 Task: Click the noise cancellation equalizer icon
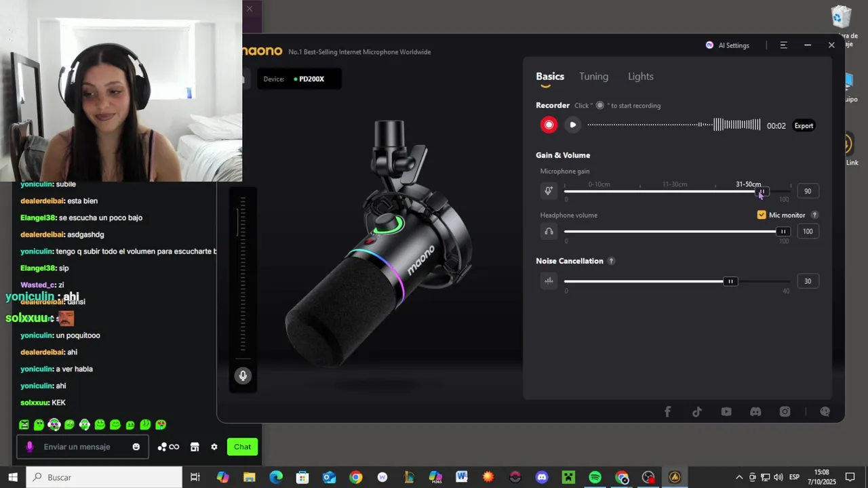pyautogui.click(x=549, y=281)
